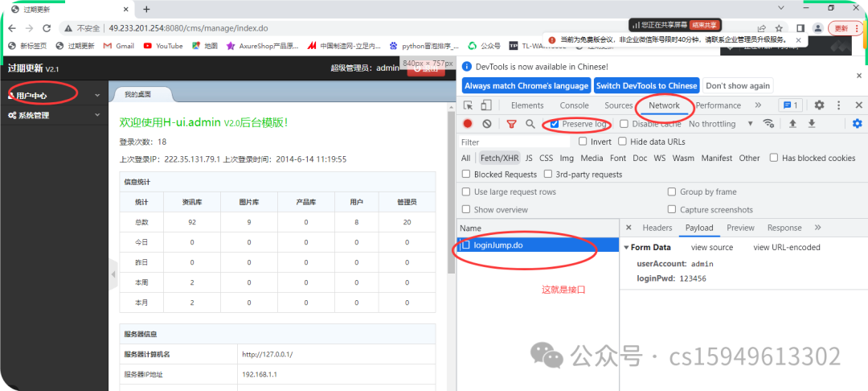Open the Response tab
Viewport: 868px width, 391px height.
pyautogui.click(x=784, y=228)
